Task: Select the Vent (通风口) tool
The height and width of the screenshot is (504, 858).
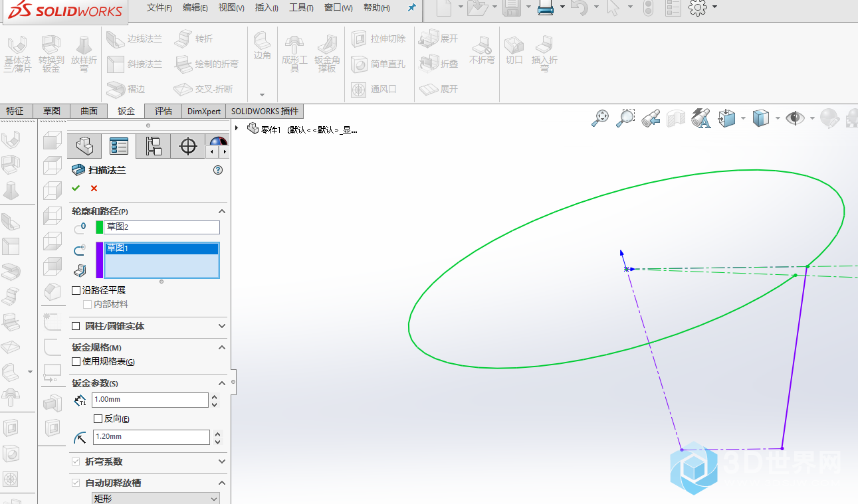Action: coord(374,88)
